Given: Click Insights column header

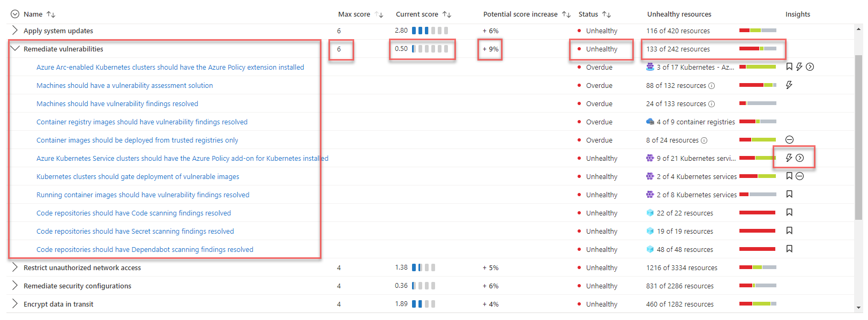Looking at the screenshot, I should [x=798, y=14].
